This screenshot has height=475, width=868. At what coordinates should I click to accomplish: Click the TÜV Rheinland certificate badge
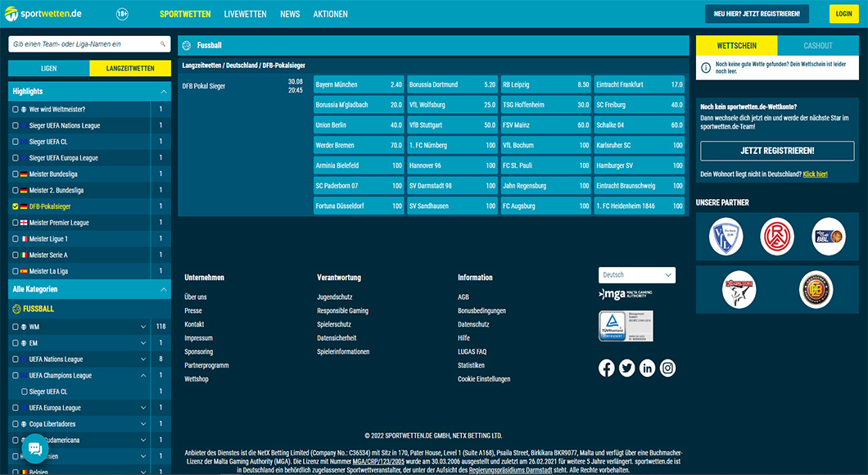click(626, 325)
